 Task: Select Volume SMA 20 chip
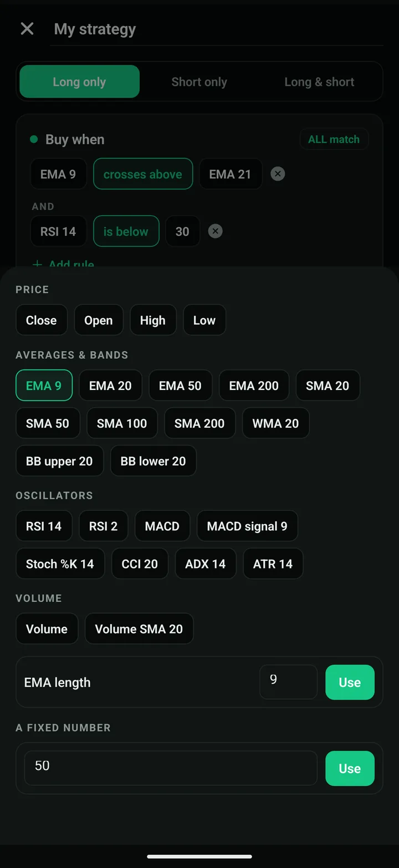tap(139, 628)
